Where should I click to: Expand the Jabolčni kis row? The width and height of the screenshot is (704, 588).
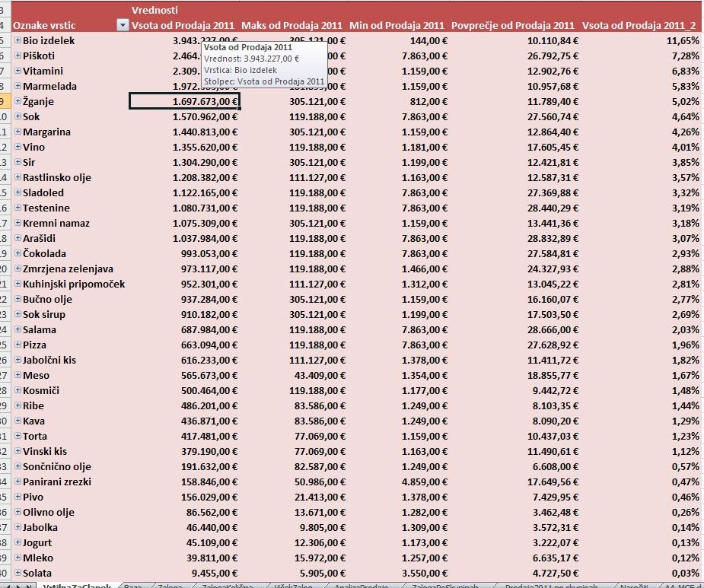click(18, 360)
